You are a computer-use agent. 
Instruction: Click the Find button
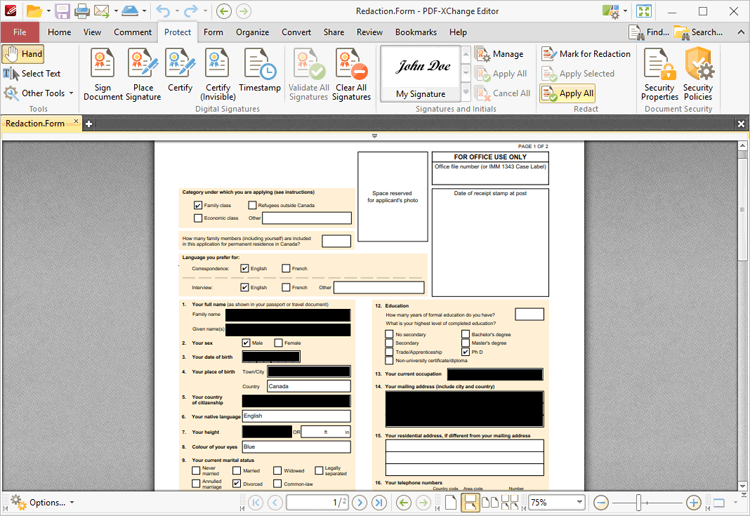649,32
